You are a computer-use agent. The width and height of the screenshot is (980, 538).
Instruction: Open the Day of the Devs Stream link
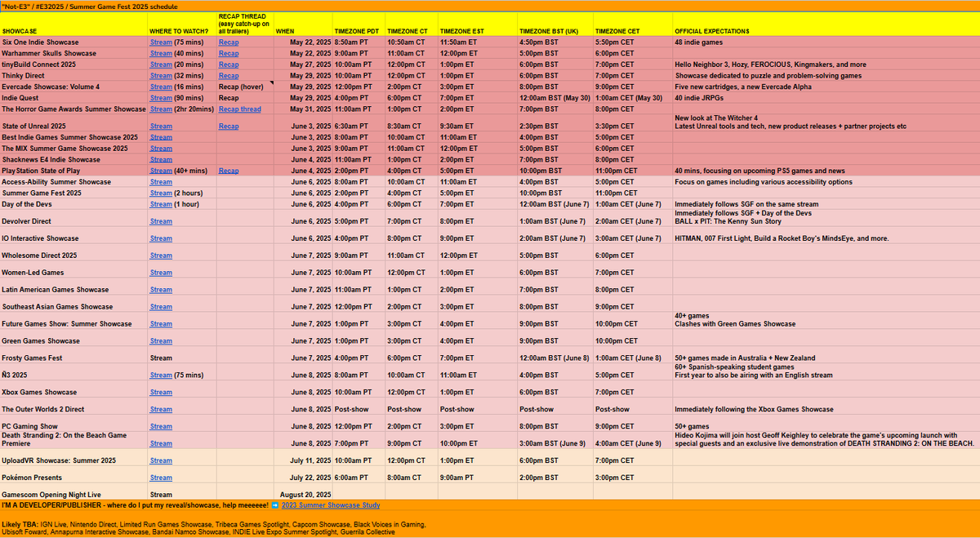pos(161,204)
